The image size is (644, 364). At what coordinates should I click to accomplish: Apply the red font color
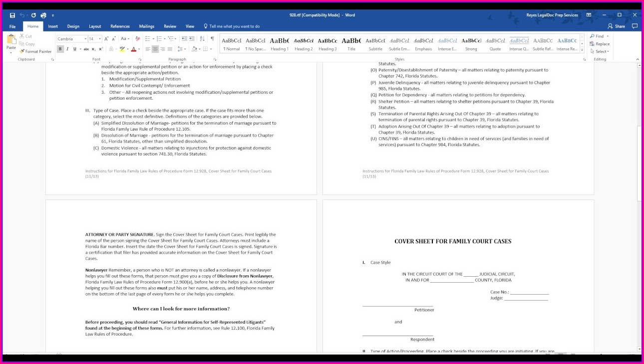click(x=134, y=49)
